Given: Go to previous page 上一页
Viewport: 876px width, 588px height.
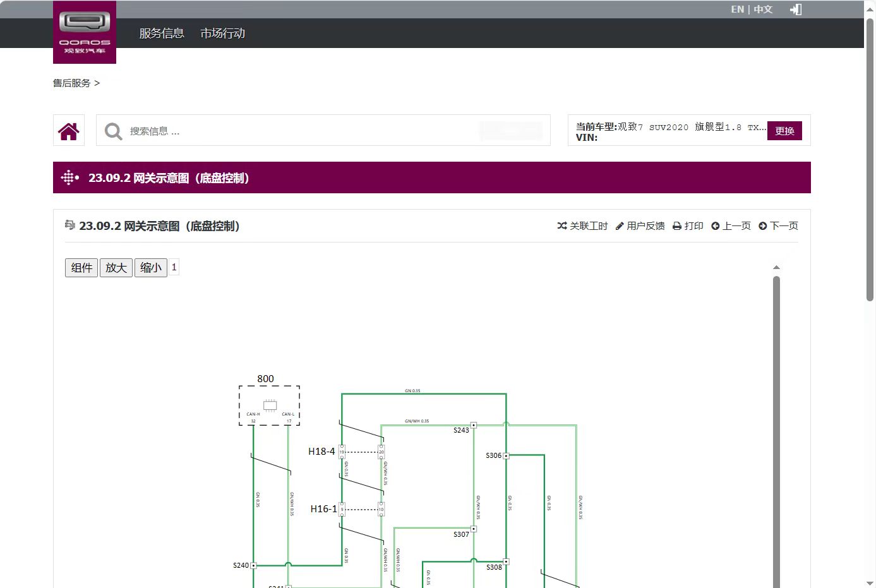Looking at the screenshot, I should [731, 226].
